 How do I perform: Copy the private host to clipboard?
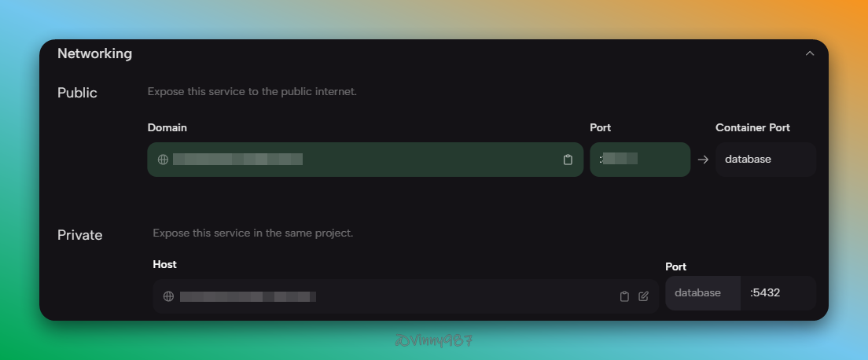(x=624, y=296)
